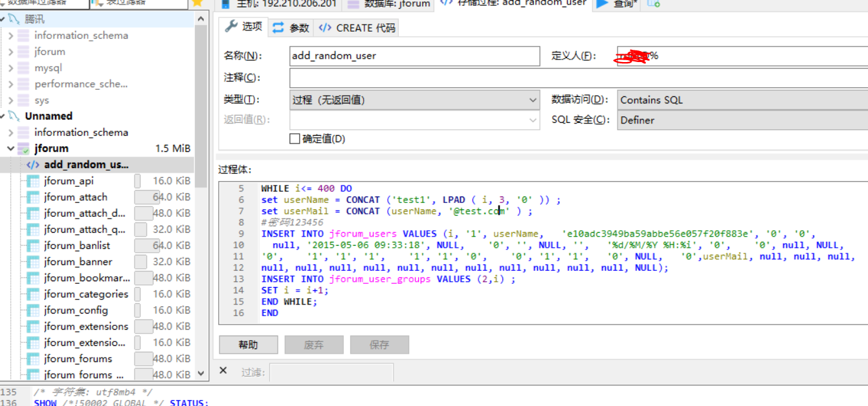Click the Unnamed session icon in the tree
Viewport: 868px width, 406px height.
14,116
